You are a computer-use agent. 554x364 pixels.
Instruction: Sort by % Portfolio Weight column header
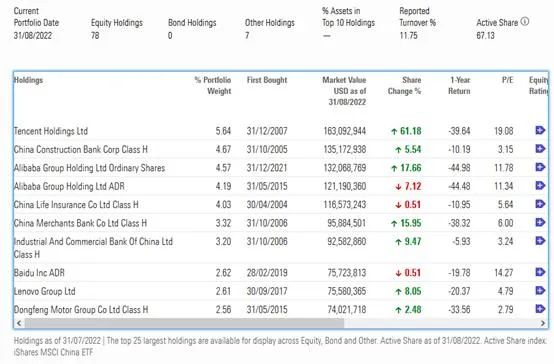pyautogui.click(x=213, y=86)
